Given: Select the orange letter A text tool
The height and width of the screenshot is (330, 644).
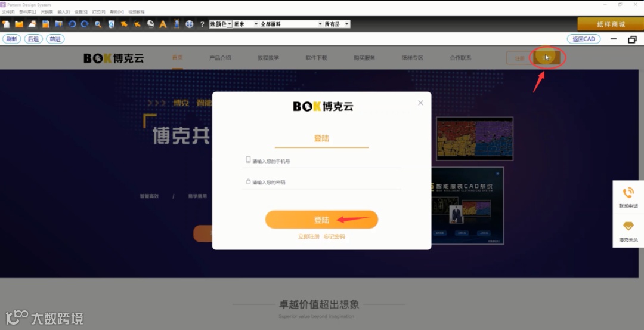Looking at the screenshot, I should pos(163,24).
